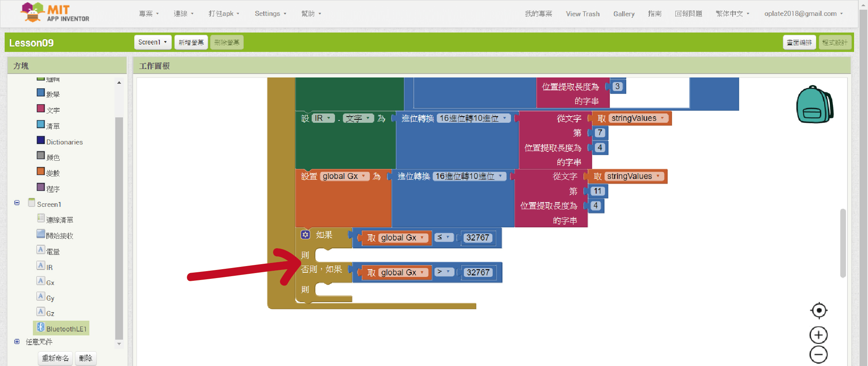Open the 打包apk menu
The image size is (868, 366).
224,14
